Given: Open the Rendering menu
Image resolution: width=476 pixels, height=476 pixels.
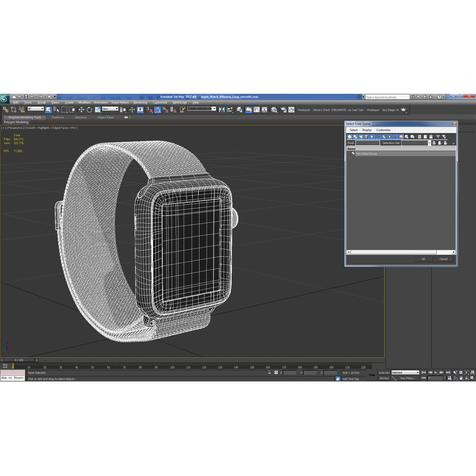Looking at the screenshot, I should (140, 103).
